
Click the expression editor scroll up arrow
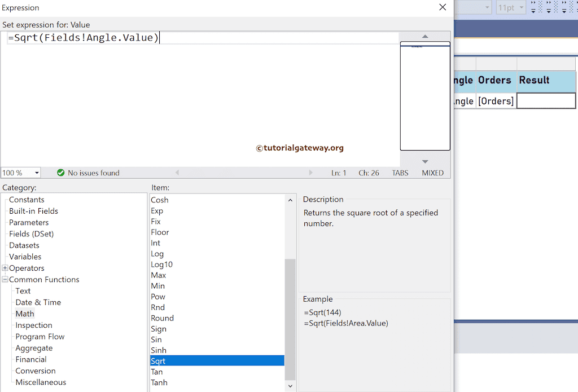tap(425, 36)
